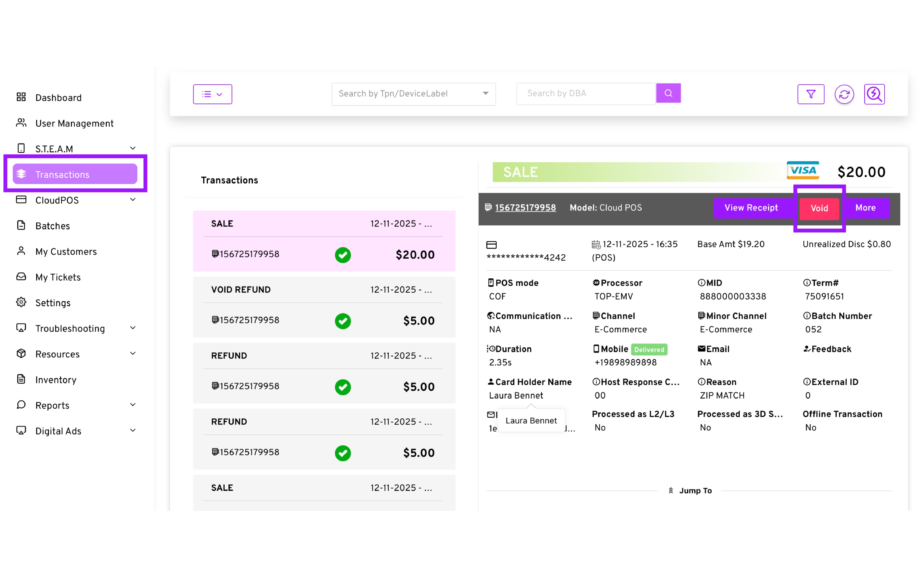Click the Visa card logo

(x=802, y=171)
